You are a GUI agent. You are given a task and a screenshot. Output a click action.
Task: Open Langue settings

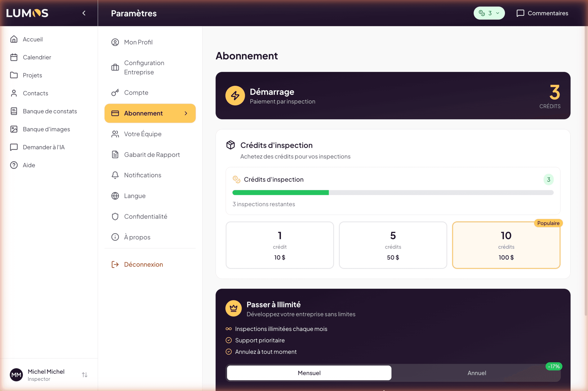tap(150, 196)
